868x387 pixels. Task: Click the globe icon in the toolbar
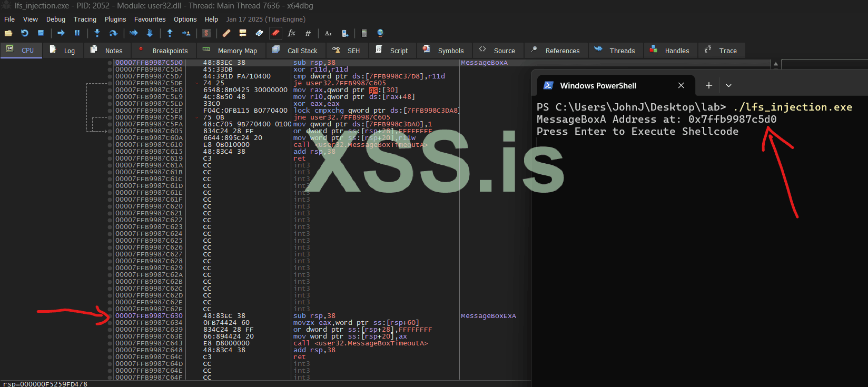[x=380, y=33]
